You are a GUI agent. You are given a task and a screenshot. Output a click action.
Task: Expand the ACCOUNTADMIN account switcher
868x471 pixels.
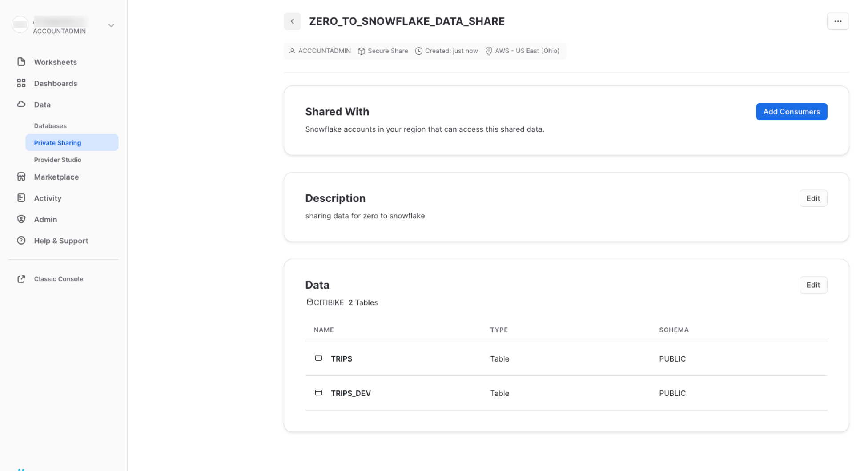point(111,26)
